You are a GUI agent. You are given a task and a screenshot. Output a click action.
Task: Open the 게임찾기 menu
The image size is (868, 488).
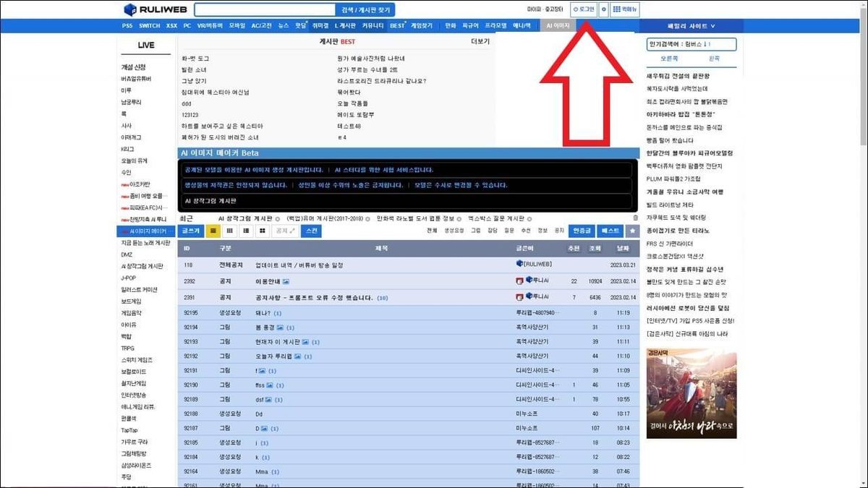click(x=420, y=26)
